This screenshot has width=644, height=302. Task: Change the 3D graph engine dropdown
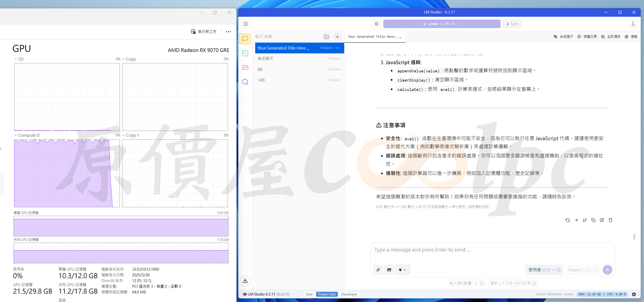(x=19, y=59)
